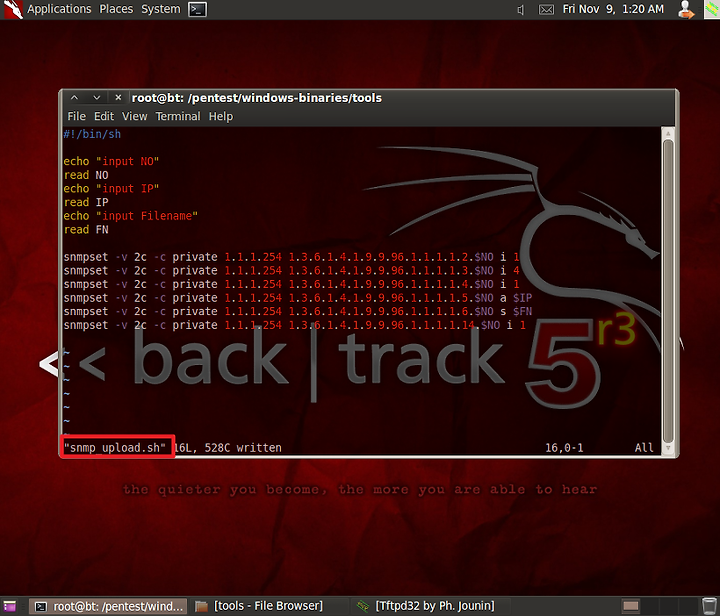
Task: Click the terminal vertical scrollbar thumb
Action: click(668, 289)
